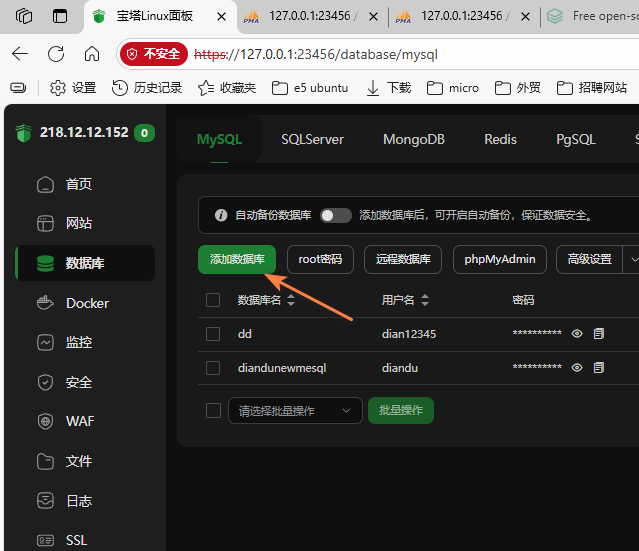Click the WAF globe icon in sidebar
Viewport: 639px width, 551px height.
45,421
